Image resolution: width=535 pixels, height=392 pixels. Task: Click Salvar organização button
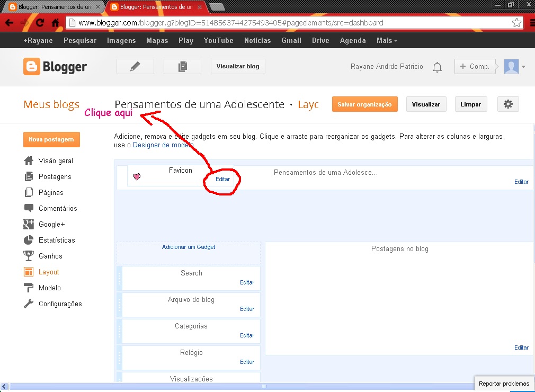tap(364, 104)
